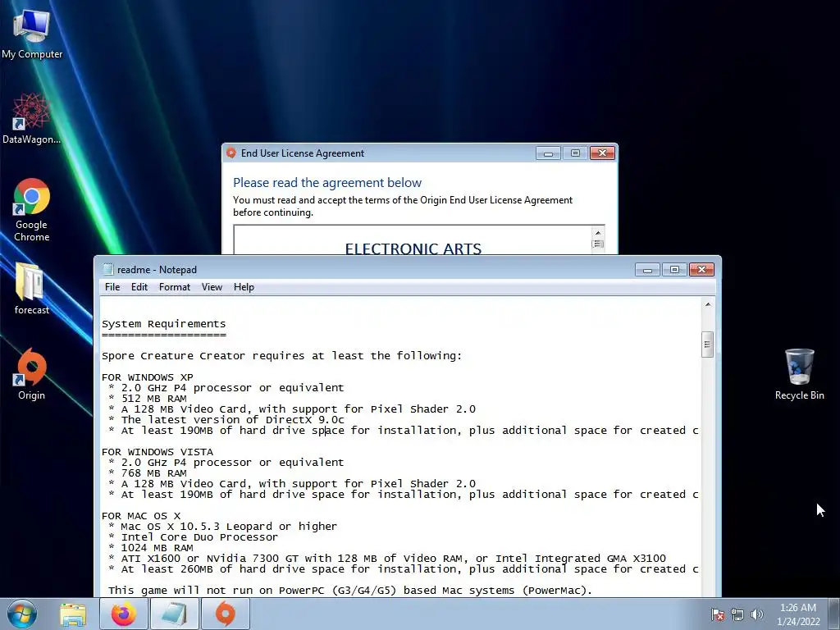Maximize the End User License Agreement window

(575, 153)
